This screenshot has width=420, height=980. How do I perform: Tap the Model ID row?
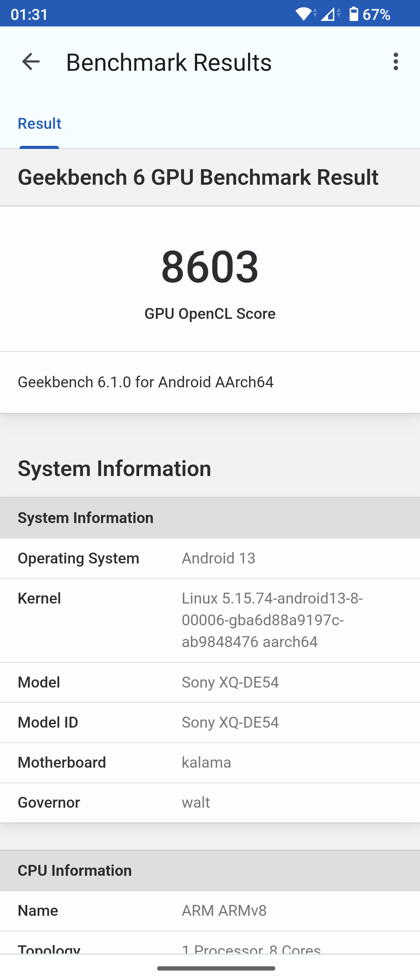(210, 723)
